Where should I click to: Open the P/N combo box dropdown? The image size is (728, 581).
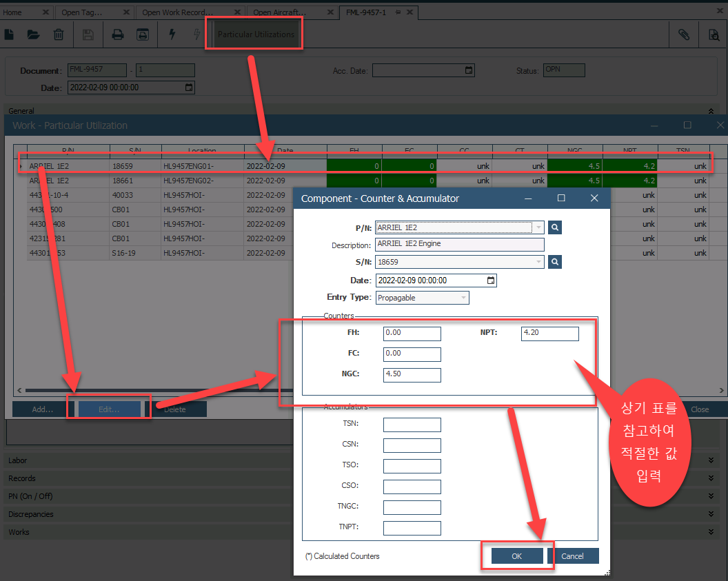click(x=537, y=227)
